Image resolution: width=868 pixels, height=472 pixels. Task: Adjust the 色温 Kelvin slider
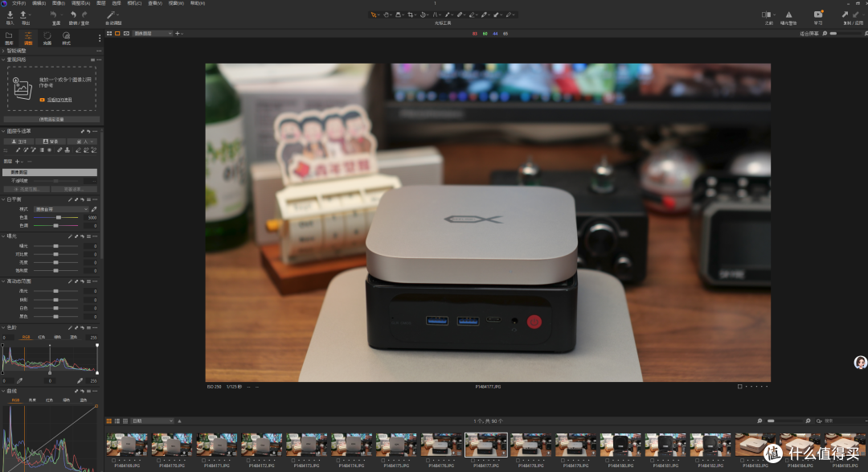[56, 218]
